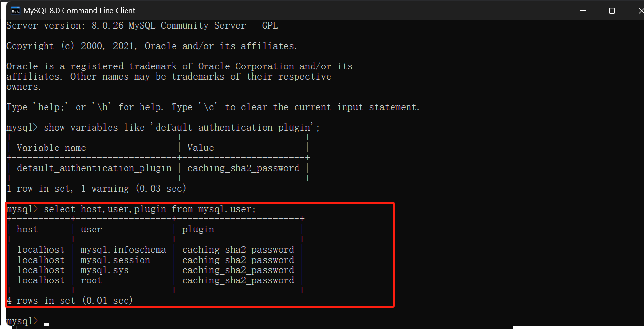Image resolution: width=644 pixels, height=329 pixels.
Task: Click 'localhost' in the root row
Action: tap(41, 280)
